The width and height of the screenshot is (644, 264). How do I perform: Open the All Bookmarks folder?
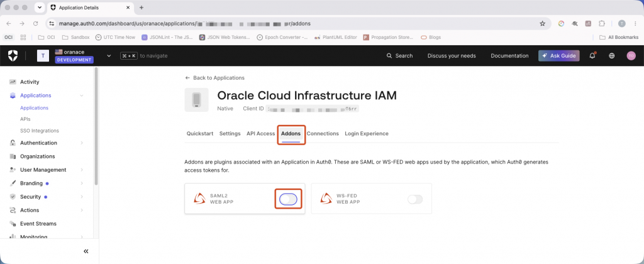coord(619,37)
